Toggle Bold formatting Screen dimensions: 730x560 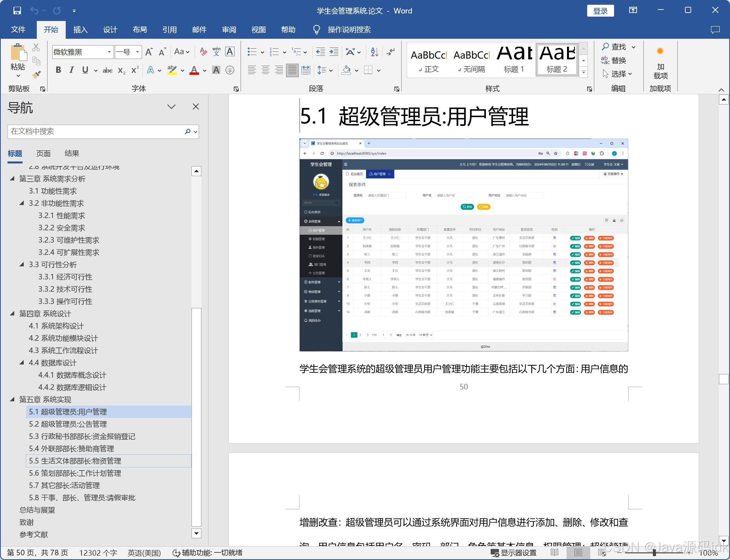coord(58,70)
